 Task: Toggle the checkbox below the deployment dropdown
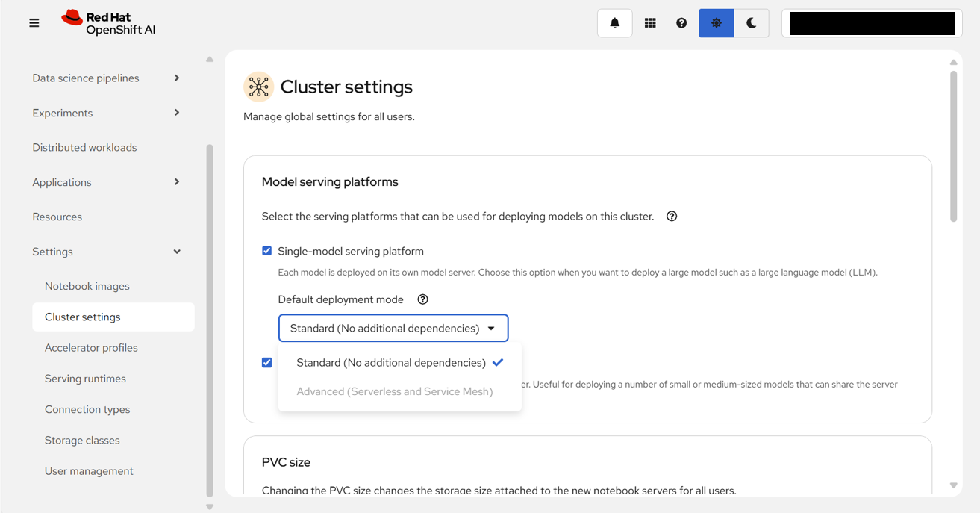pyautogui.click(x=266, y=363)
